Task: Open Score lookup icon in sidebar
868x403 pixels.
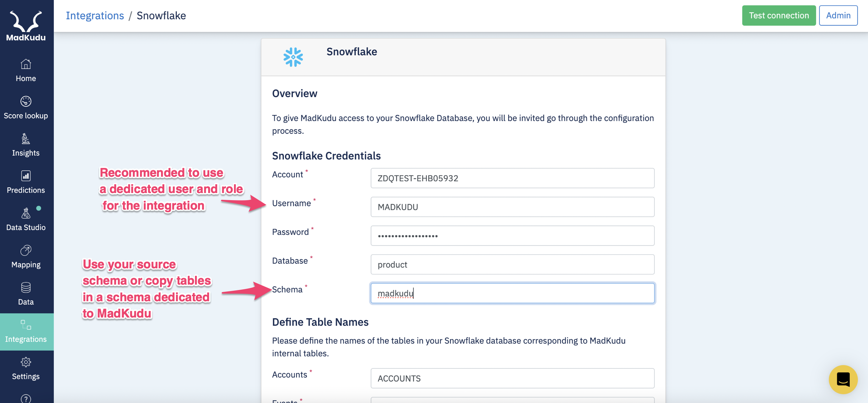Action: coord(26,101)
